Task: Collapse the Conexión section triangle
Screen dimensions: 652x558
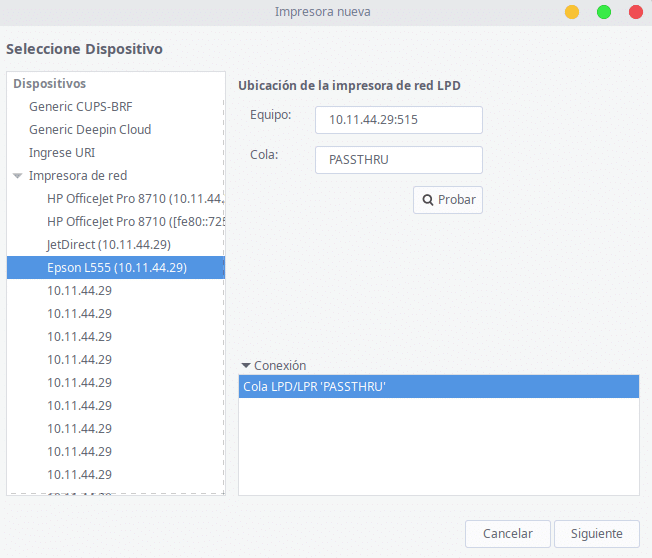Action: pyautogui.click(x=246, y=366)
